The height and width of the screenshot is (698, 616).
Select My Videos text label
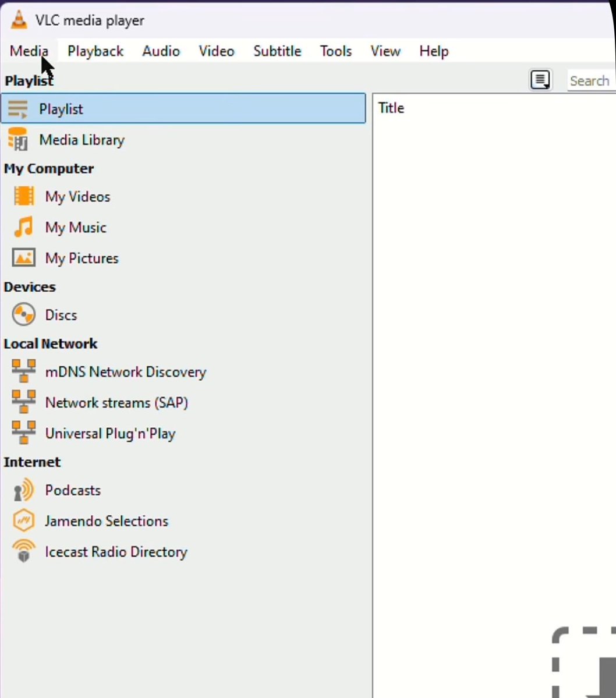click(x=77, y=197)
